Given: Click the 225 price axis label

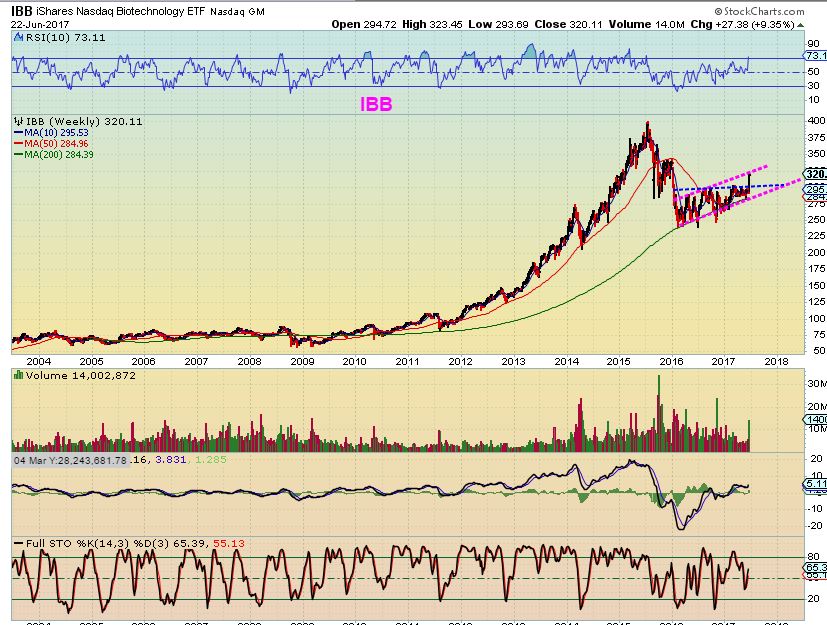Looking at the screenshot, I should click(x=816, y=235).
